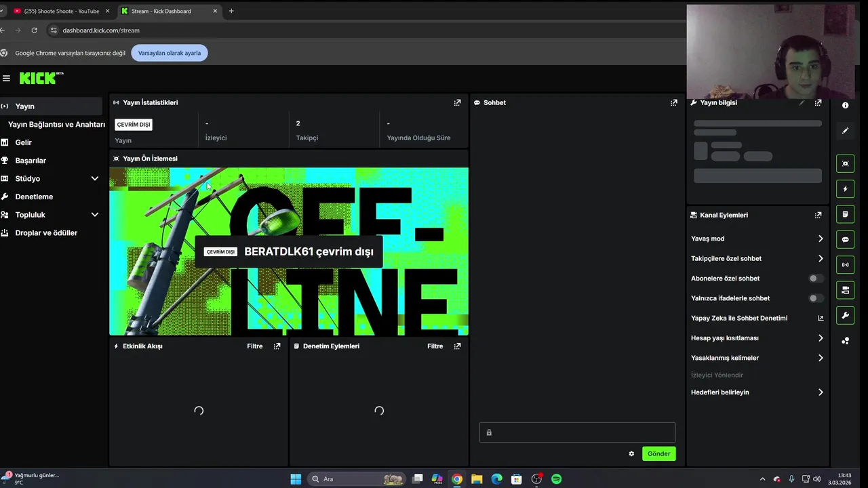Click the ÇEVRİM DIŞI status badge in stats
Screen dimensions: 868x488
click(x=134, y=125)
